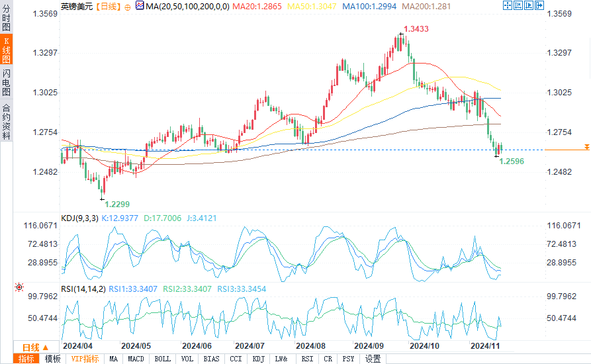Click the sun-shaped icon beside the RSI panel
591x364 pixels.
click(19, 287)
